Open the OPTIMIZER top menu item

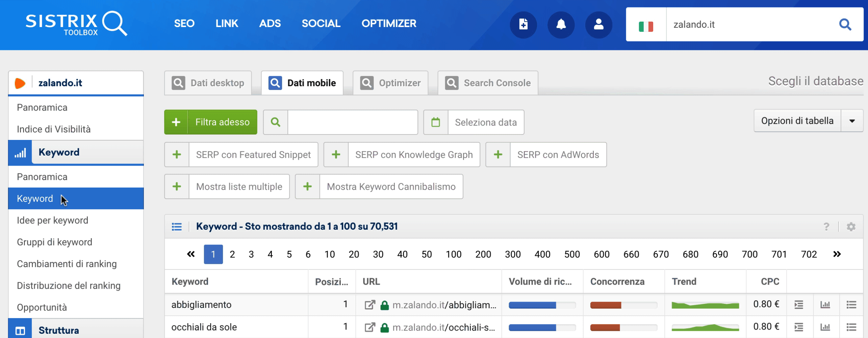click(x=389, y=23)
